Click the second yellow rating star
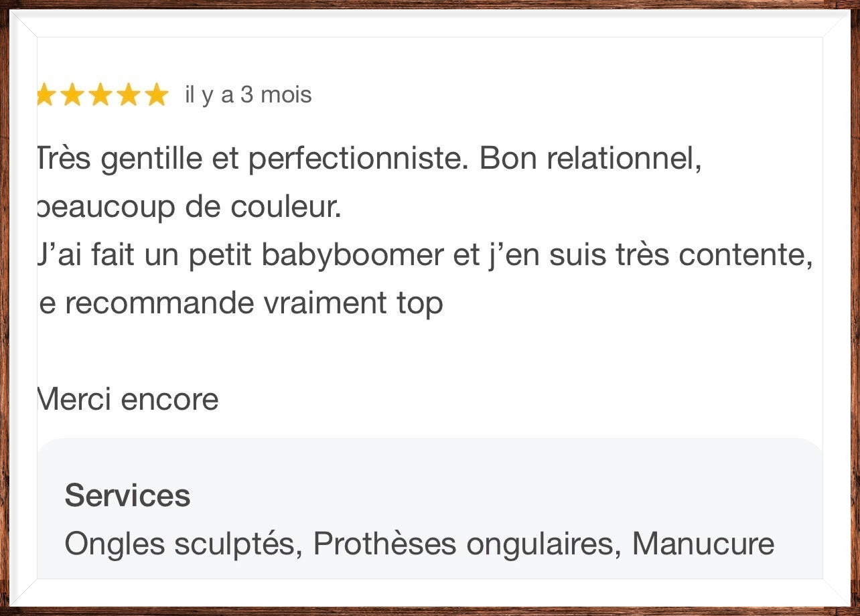This screenshot has height=616, width=860. (x=72, y=95)
